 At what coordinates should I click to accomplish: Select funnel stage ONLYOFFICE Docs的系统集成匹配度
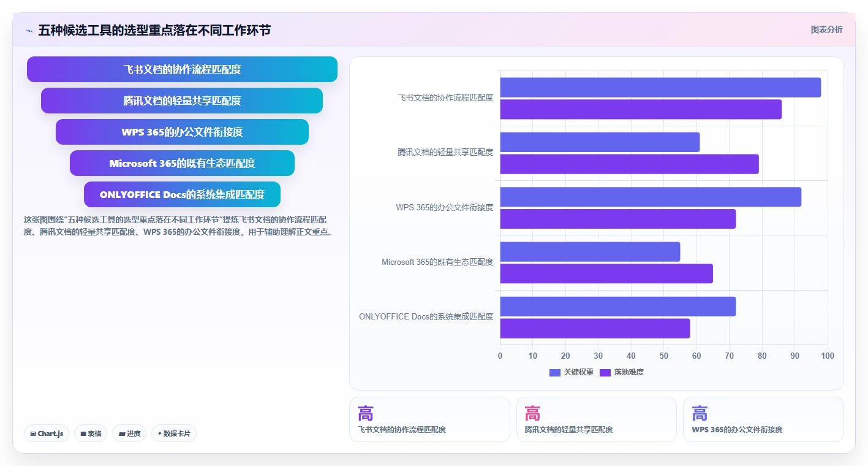[x=182, y=194]
